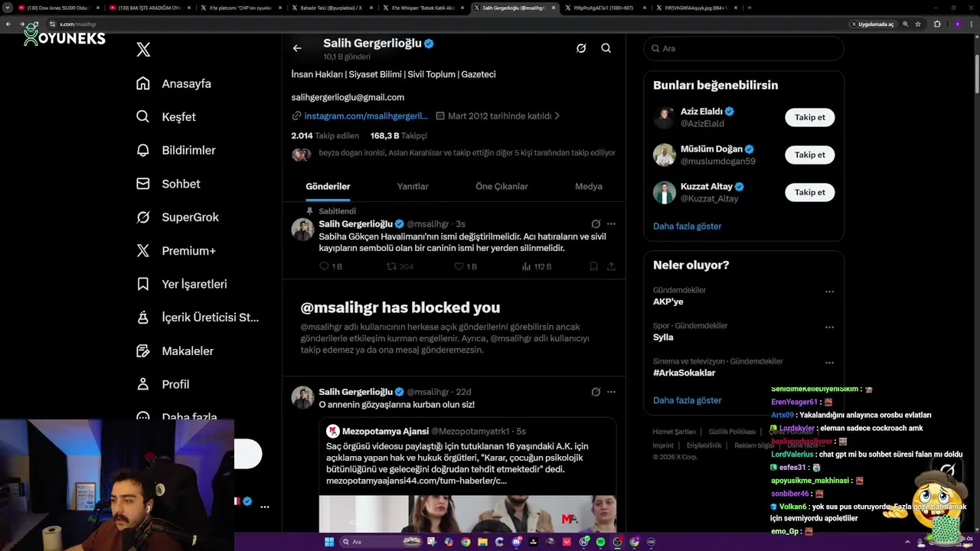Open options for #ArkaSokaklar trend
This screenshot has width=980, height=551.
tap(829, 363)
